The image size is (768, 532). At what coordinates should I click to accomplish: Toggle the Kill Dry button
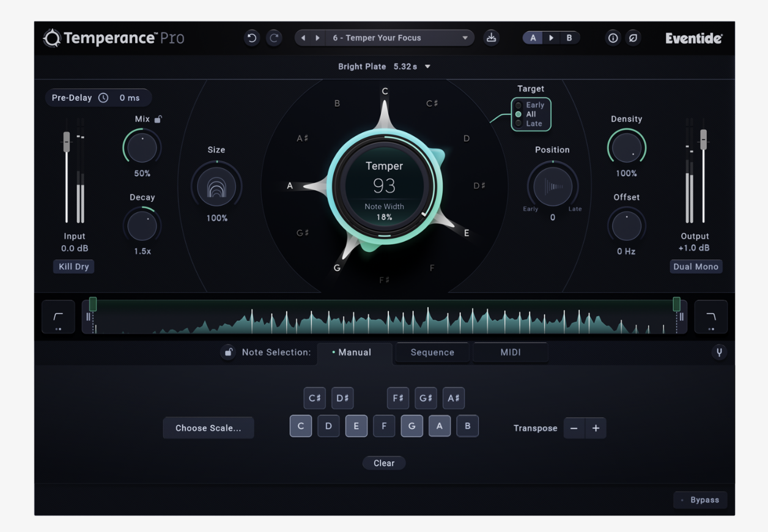pos(74,267)
